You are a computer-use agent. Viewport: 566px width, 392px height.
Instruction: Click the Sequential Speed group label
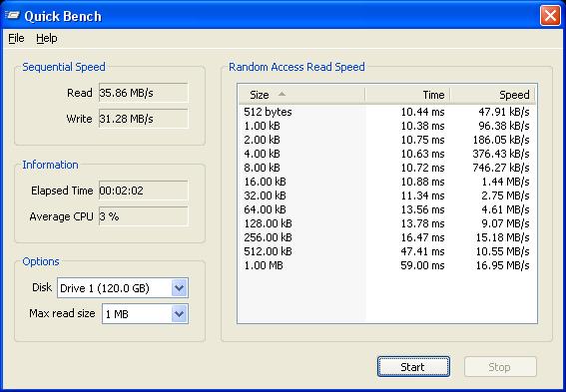pyautogui.click(x=64, y=67)
